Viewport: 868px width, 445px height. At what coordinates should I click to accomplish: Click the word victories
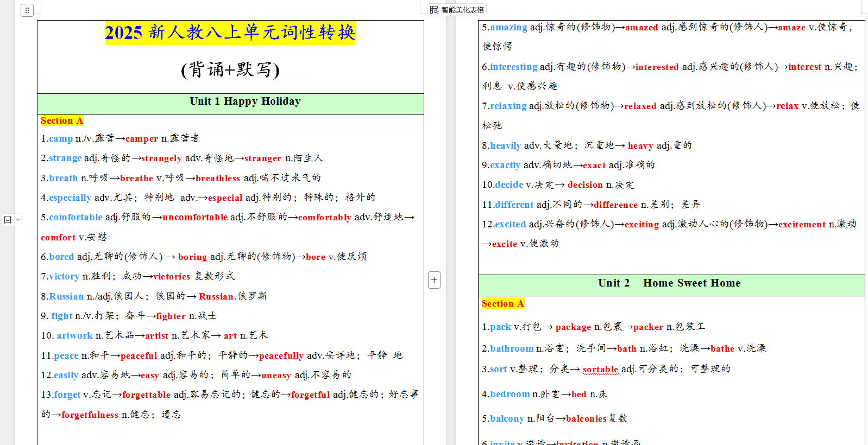tap(172, 277)
